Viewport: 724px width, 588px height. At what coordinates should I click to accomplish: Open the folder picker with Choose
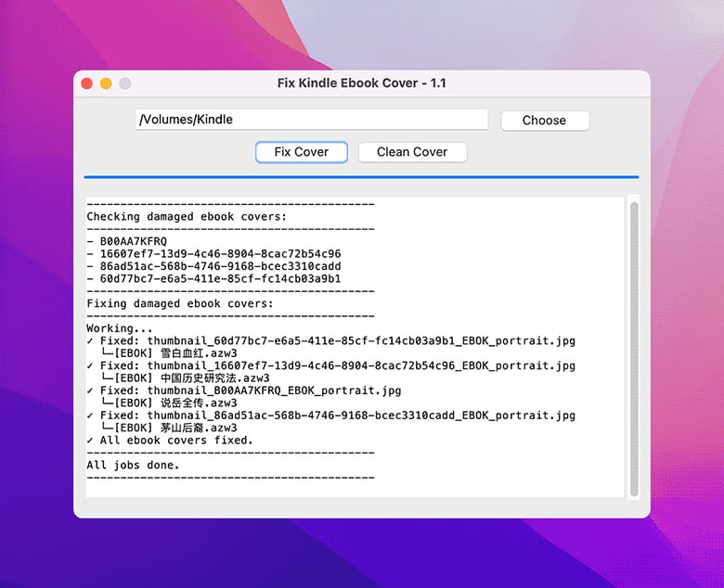544,121
